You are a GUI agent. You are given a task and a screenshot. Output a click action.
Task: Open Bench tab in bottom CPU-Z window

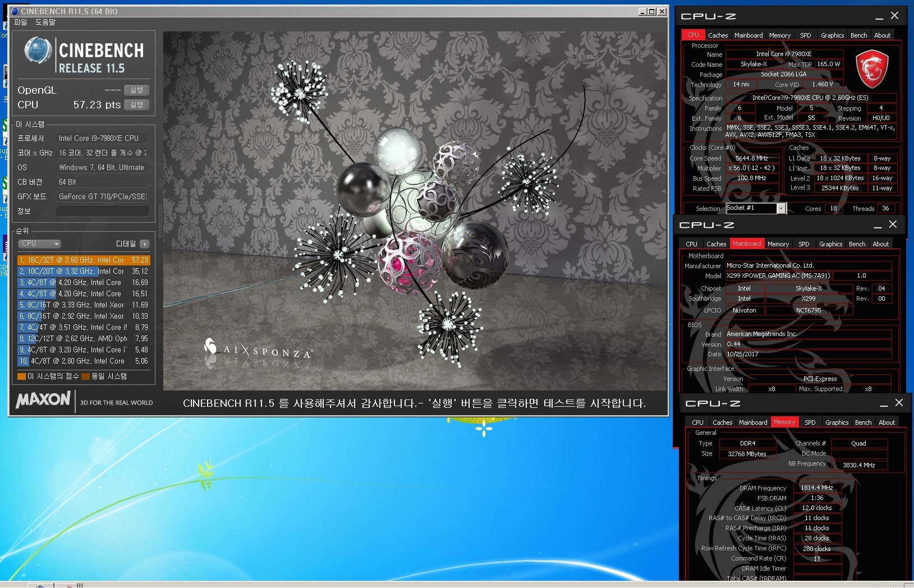point(863,422)
